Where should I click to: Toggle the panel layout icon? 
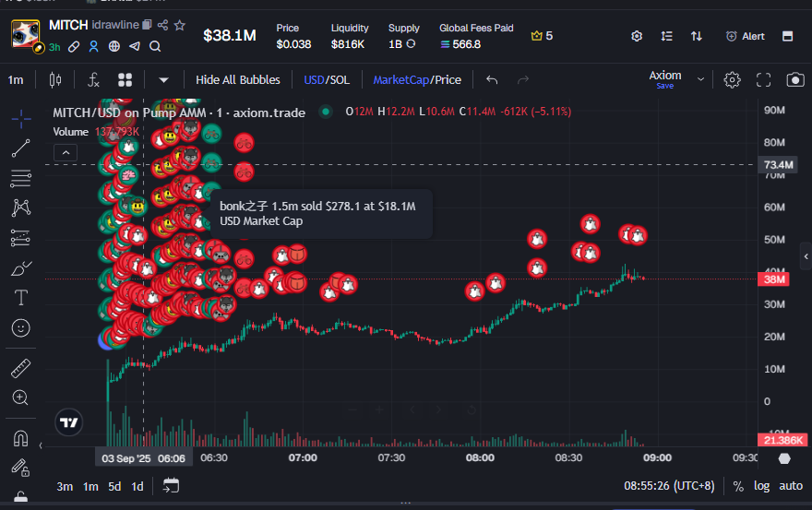[788, 36]
